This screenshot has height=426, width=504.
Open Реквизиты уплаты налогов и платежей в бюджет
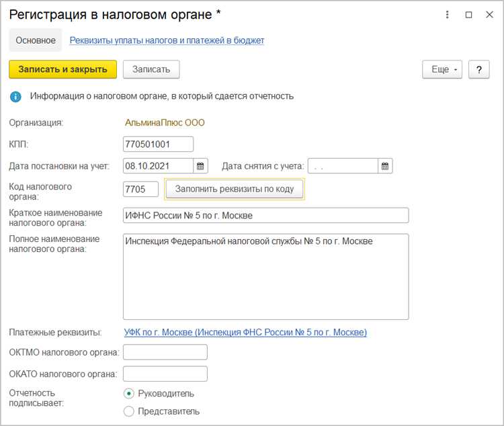(x=167, y=40)
